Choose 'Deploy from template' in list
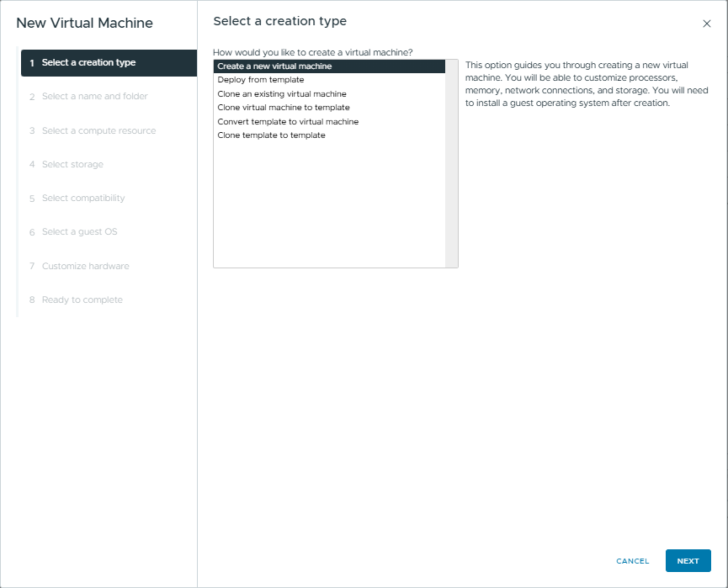The width and height of the screenshot is (728, 588). [x=261, y=80]
